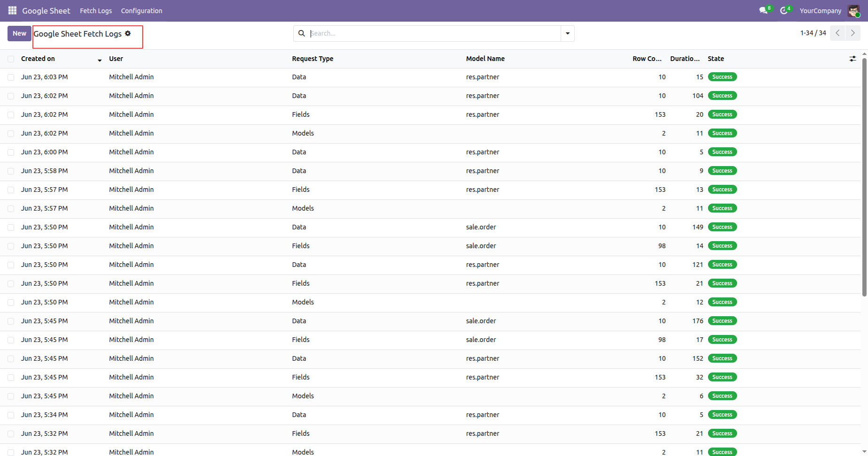Click the scrollbar down arrow at bottom

point(864,452)
